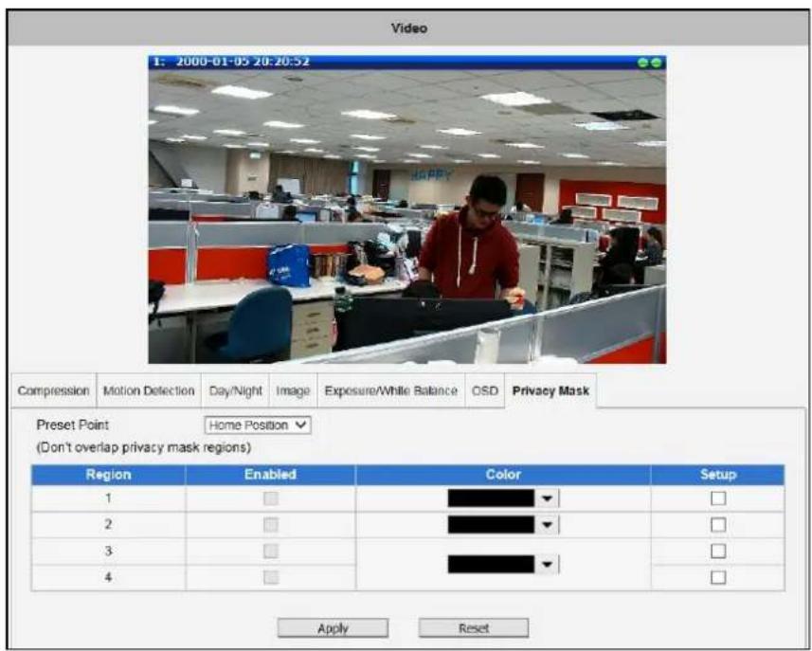The image size is (812, 651).
Task: Click the black color swatch in region 1
Action: point(491,498)
